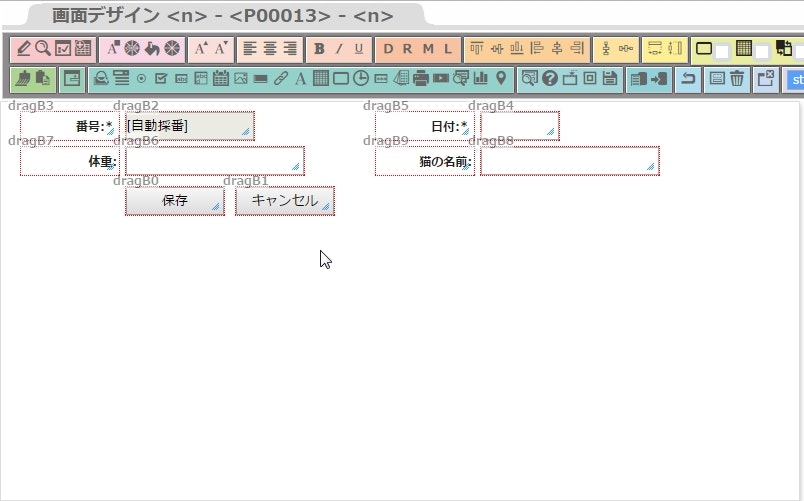Insert a calendar date control

click(x=221, y=79)
